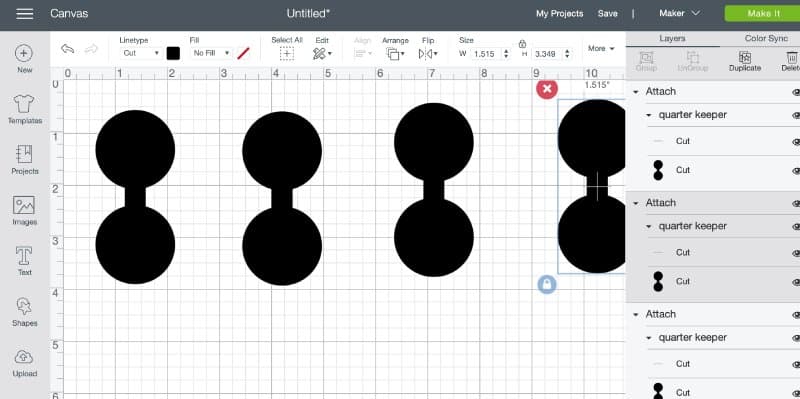The image size is (800, 399).
Task: Redo the last action
Action: coord(91,48)
